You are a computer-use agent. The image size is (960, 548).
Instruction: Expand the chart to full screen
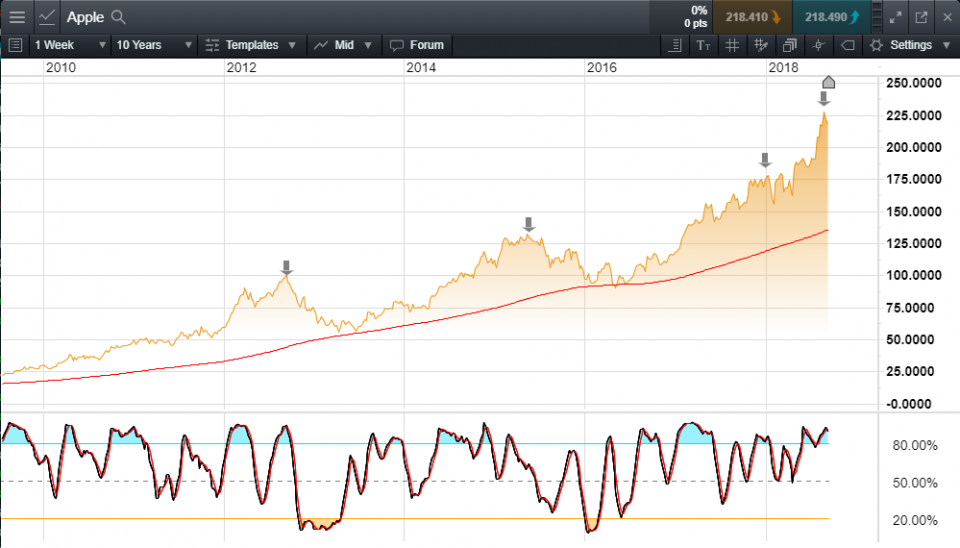896,17
